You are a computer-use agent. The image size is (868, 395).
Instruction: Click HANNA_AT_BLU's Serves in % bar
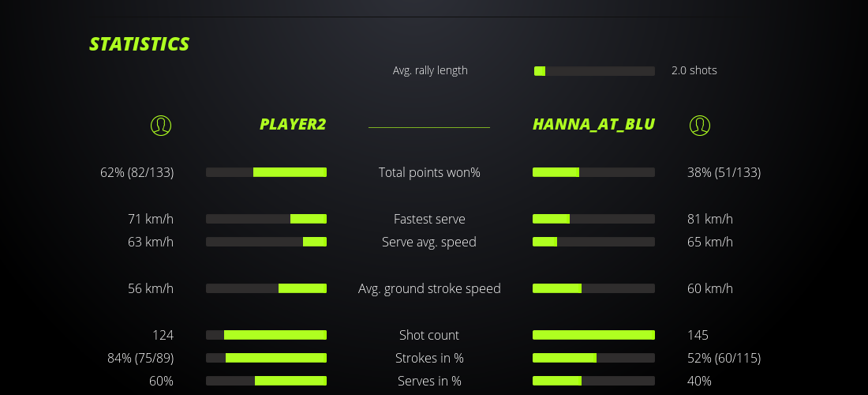click(593, 381)
